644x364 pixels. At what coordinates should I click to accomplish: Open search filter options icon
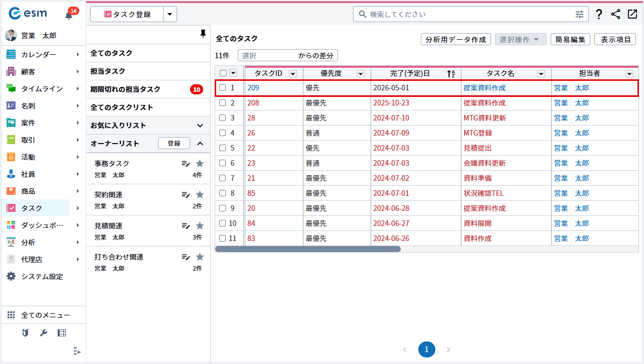[580, 15]
